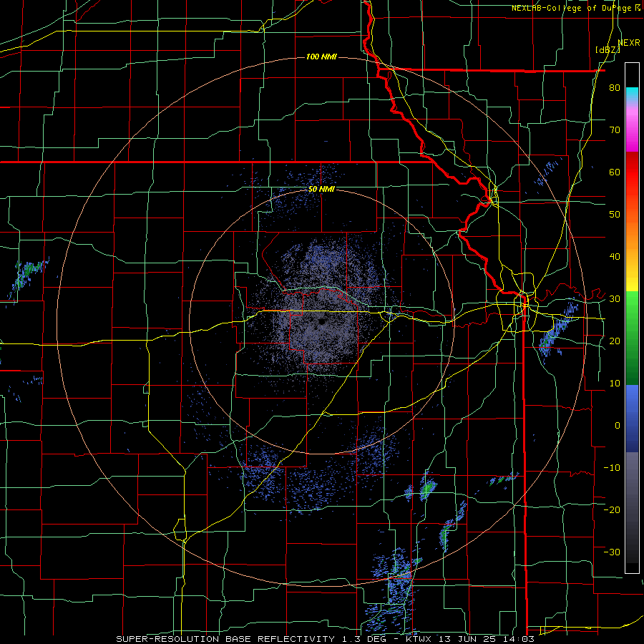This screenshot has height=644, width=644.
Task: Click the -30 value on the color scale
Action: 612,552
